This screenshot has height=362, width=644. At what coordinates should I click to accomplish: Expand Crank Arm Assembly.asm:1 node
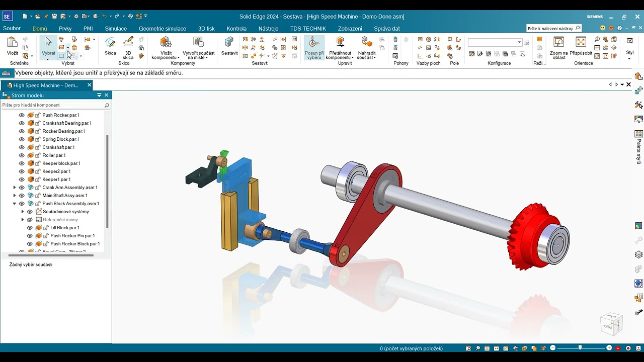15,188
